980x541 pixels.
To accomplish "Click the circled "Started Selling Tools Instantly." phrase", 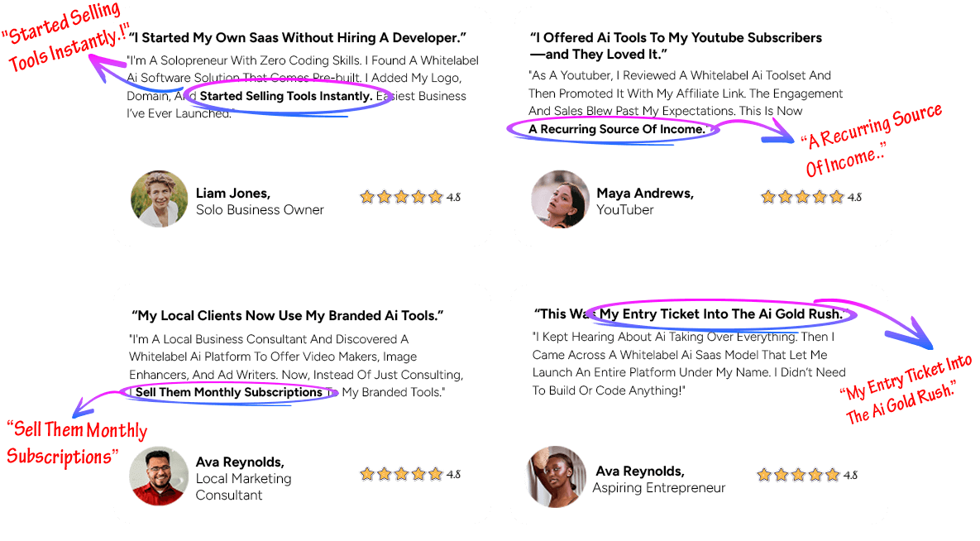I will pos(285,96).
